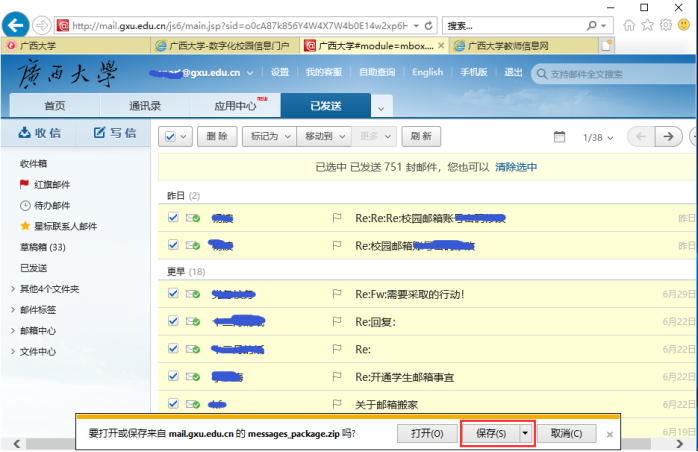
Task: Go to the next page of mails
Action: (668, 137)
